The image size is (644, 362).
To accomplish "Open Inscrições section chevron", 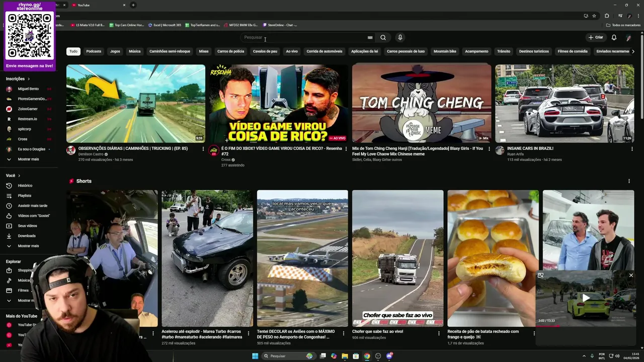I will [29, 79].
